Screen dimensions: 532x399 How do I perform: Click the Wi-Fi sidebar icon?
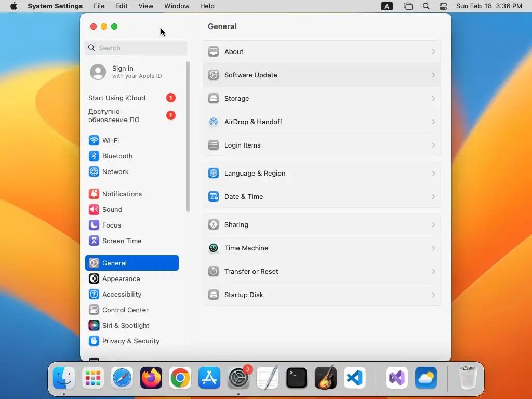[x=94, y=140]
